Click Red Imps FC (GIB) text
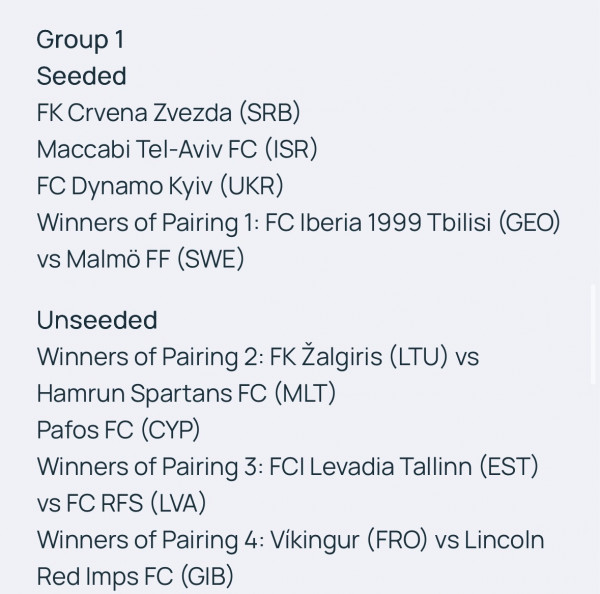The image size is (600, 594). coord(135,576)
